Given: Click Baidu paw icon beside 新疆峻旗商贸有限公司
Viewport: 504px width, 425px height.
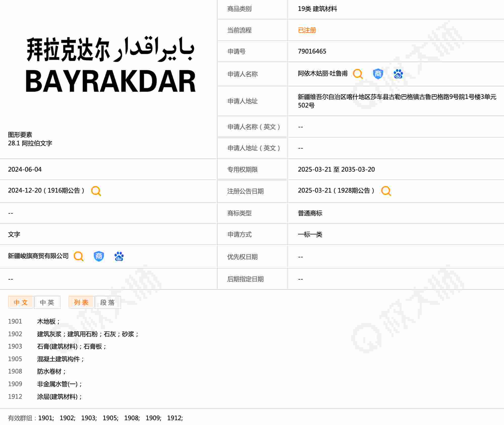Looking at the screenshot, I should pos(119,256).
